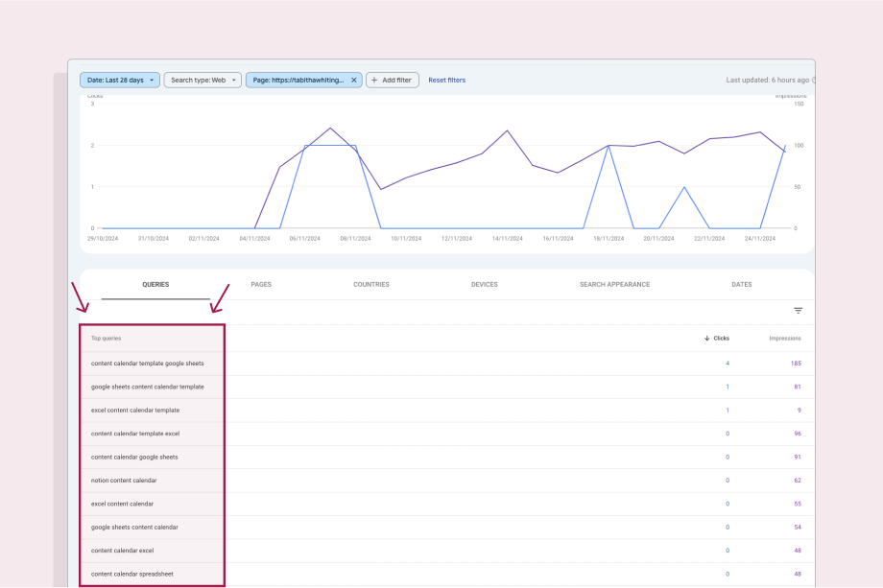Remove the page filter using its X icon
The height and width of the screenshot is (588, 883).
[353, 80]
